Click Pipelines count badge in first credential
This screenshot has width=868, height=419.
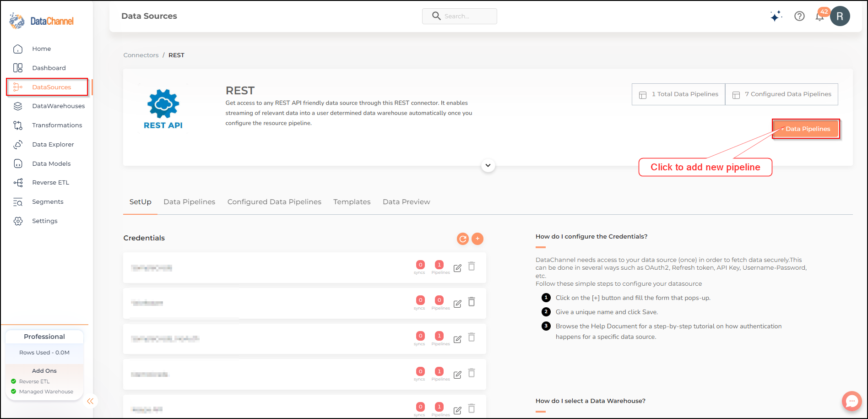pyautogui.click(x=439, y=265)
